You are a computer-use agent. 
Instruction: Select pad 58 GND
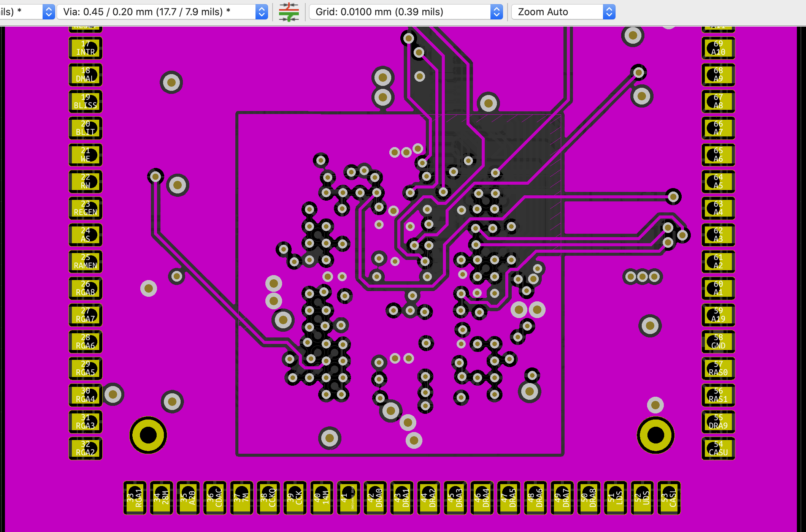pos(718,342)
